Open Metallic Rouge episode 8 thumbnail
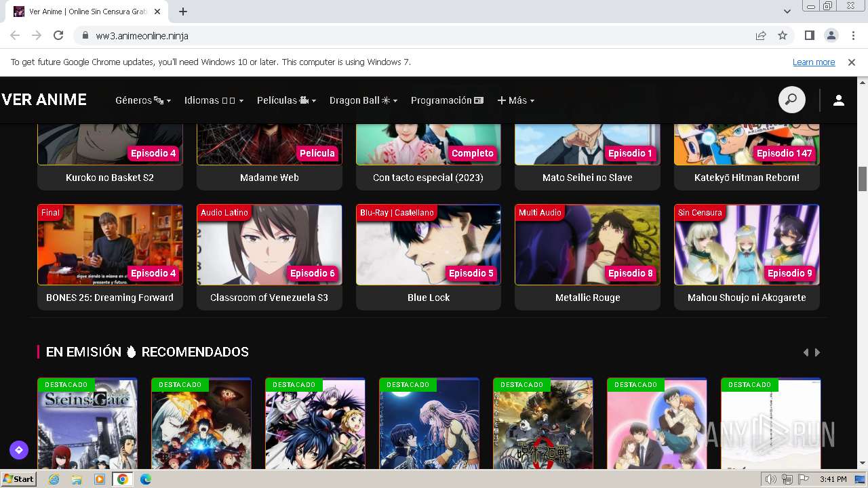The image size is (868, 488). coord(587,245)
